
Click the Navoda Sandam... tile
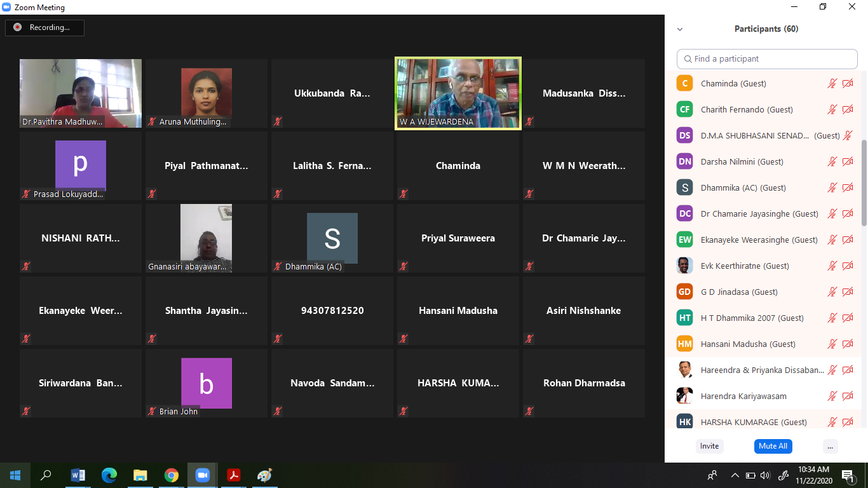332,383
